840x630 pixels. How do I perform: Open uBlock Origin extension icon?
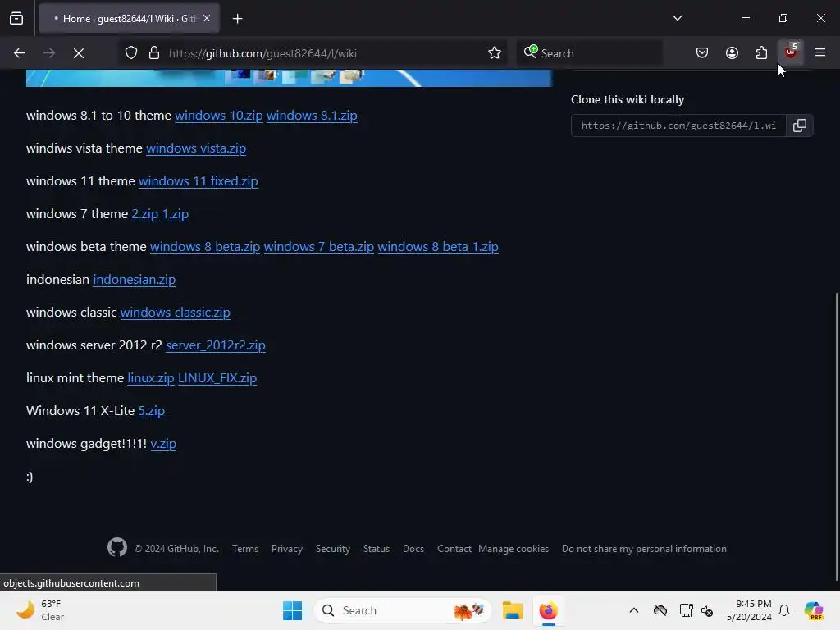(791, 52)
